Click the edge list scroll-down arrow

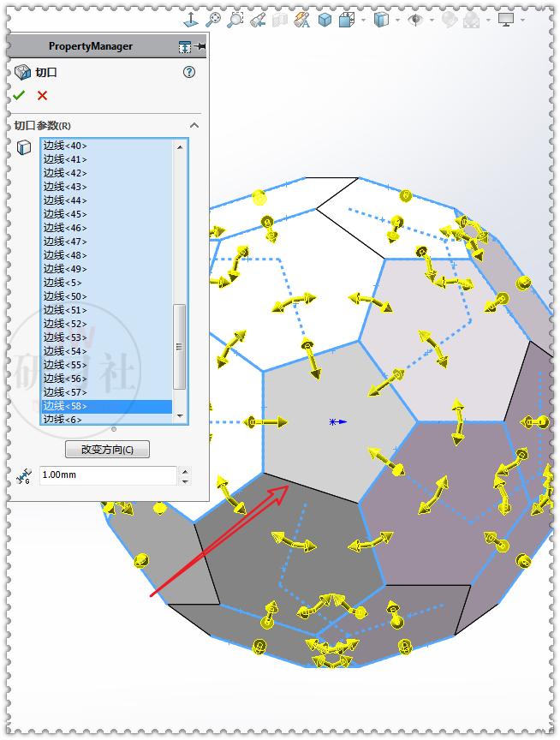coord(180,415)
